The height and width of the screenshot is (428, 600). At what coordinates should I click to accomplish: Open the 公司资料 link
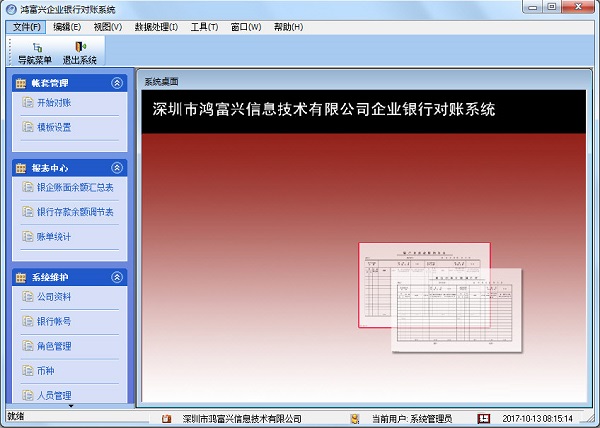point(54,297)
